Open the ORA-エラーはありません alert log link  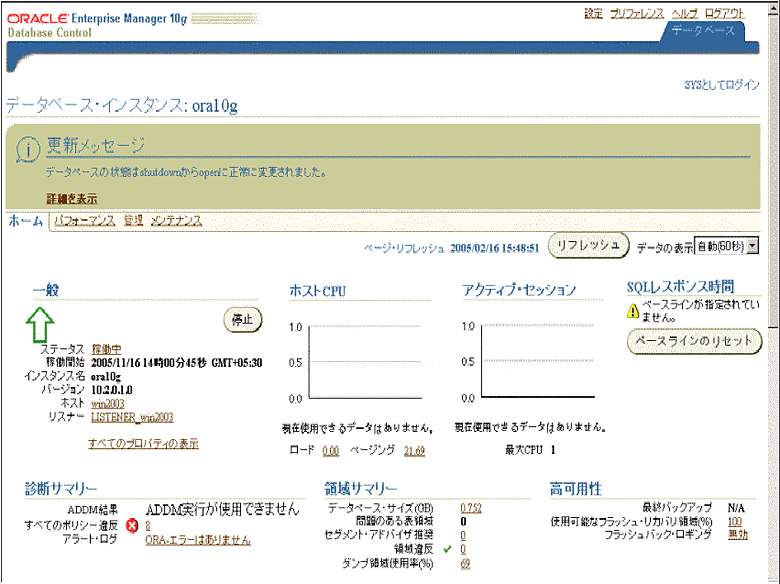coord(197,540)
